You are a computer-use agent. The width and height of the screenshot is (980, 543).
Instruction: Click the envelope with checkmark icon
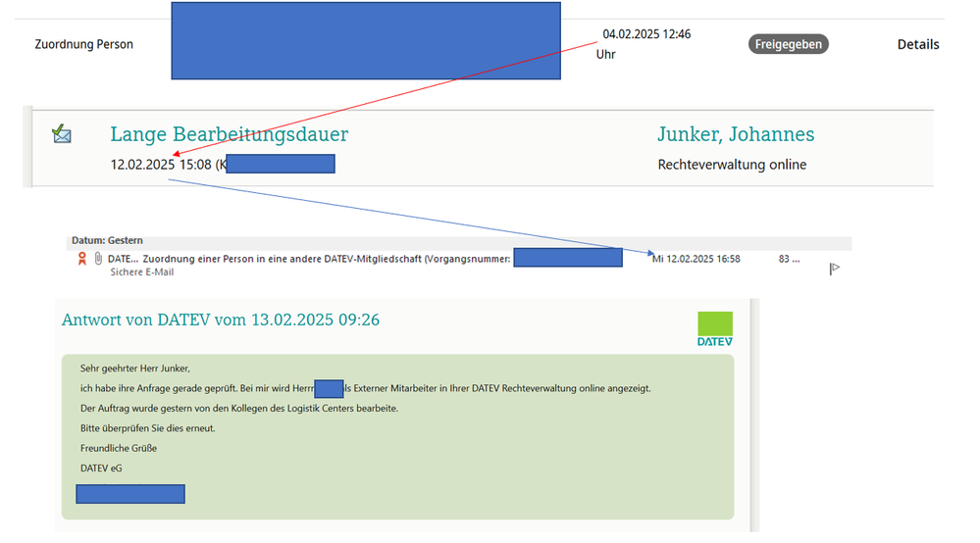(x=61, y=133)
